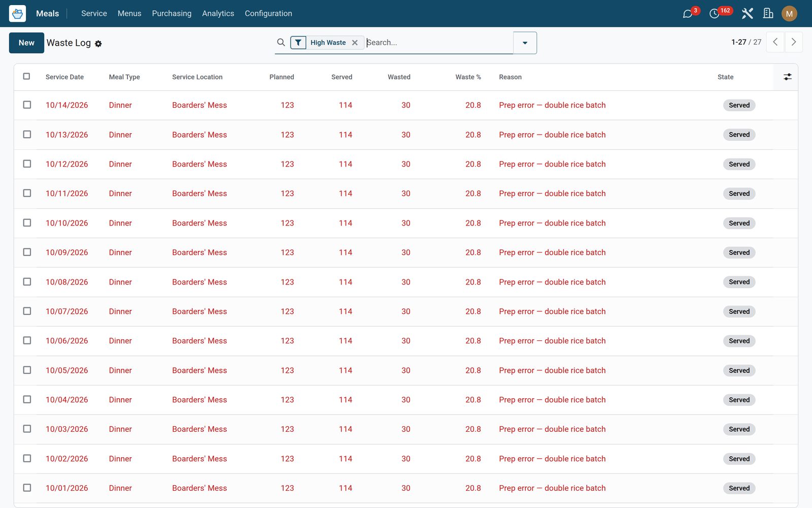Click the filter funnel icon
The height and width of the screenshot is (508, 812).
[298, 43]
